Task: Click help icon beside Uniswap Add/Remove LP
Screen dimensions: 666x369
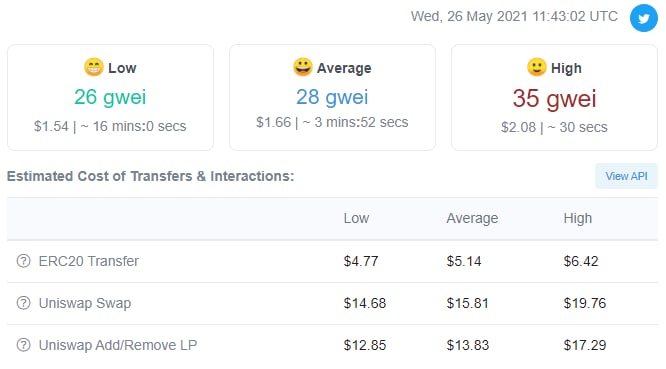Action: click(23, 345)
